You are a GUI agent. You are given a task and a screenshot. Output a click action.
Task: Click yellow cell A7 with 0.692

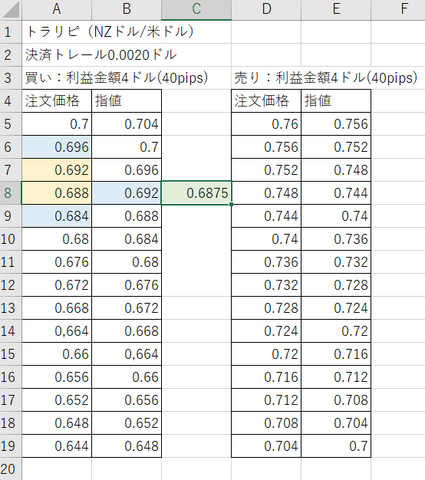click(x=57, y=170)
